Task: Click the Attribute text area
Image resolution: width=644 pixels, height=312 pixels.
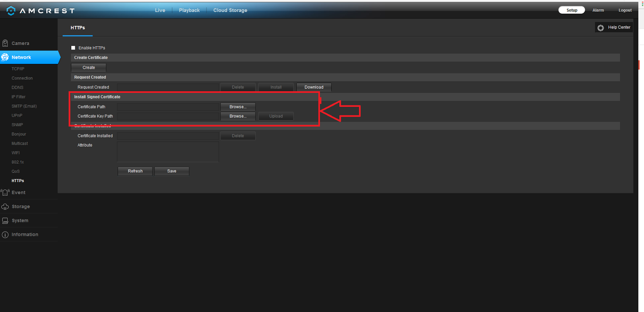Action: point(168,152)
